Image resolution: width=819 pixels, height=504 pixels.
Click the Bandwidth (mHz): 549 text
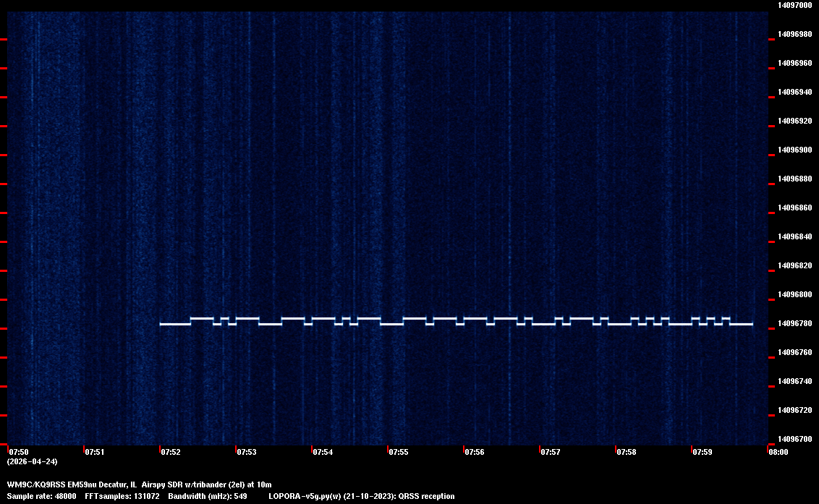click(208, 496)
